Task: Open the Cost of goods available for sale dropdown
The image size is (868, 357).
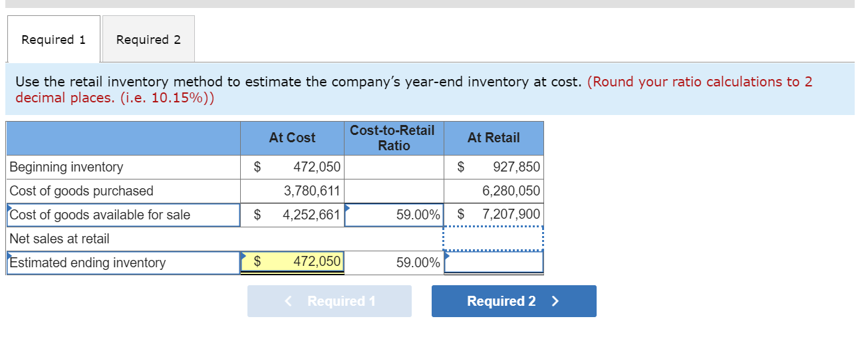Action: tap(123, 215)
